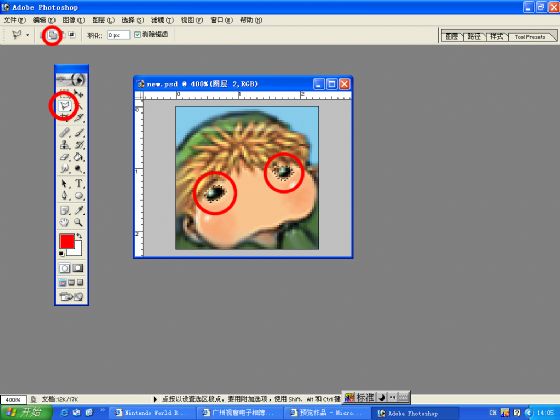Select the Hand tool
Image resolution: width=560 pixels, height=420 pixels.
(x=65, y=222)
